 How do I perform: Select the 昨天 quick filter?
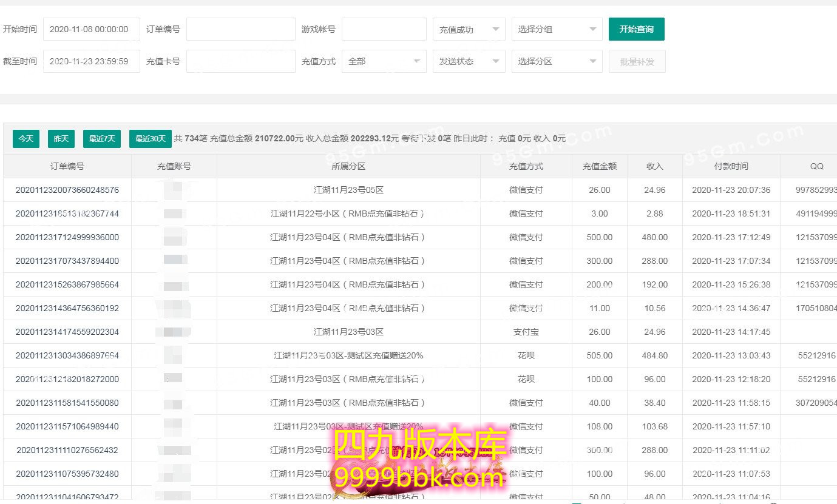pyautogui.click(x=61, y=139)
